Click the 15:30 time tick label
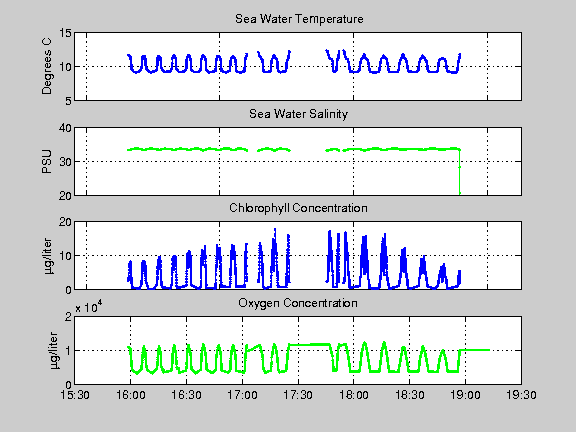Screen dimensions: 576x432 (75, 395)
